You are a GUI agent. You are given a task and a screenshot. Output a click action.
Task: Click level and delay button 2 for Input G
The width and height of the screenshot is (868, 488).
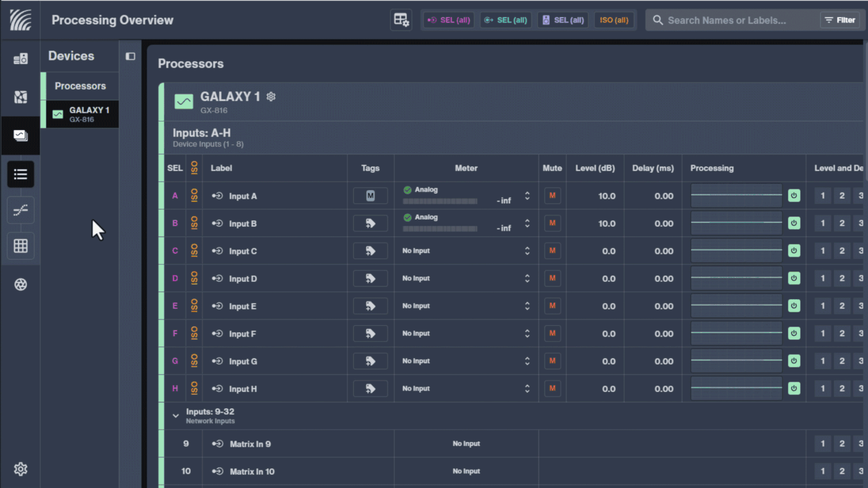[842, 361]
